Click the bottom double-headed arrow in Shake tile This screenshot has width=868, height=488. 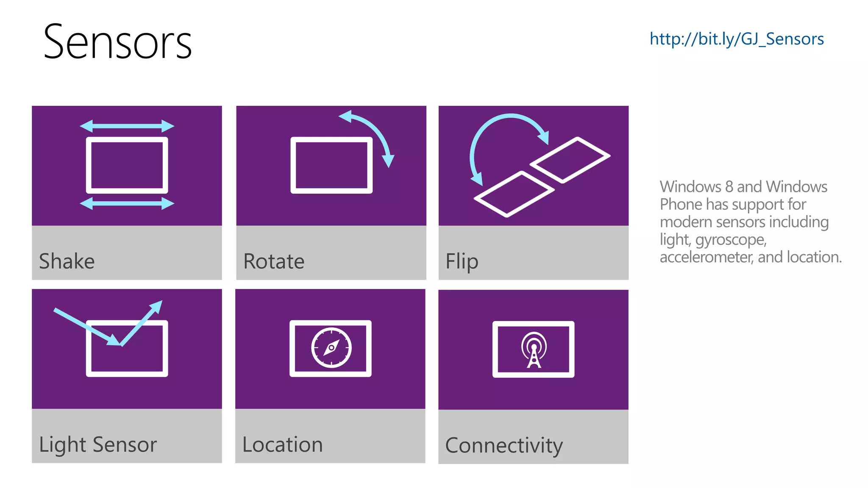tap(127, 204)
